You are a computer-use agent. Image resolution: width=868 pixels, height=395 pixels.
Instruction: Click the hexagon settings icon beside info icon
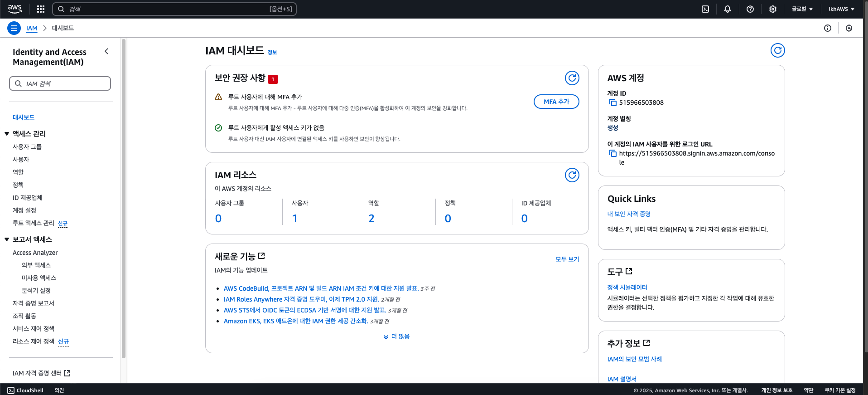pos(849,28)
